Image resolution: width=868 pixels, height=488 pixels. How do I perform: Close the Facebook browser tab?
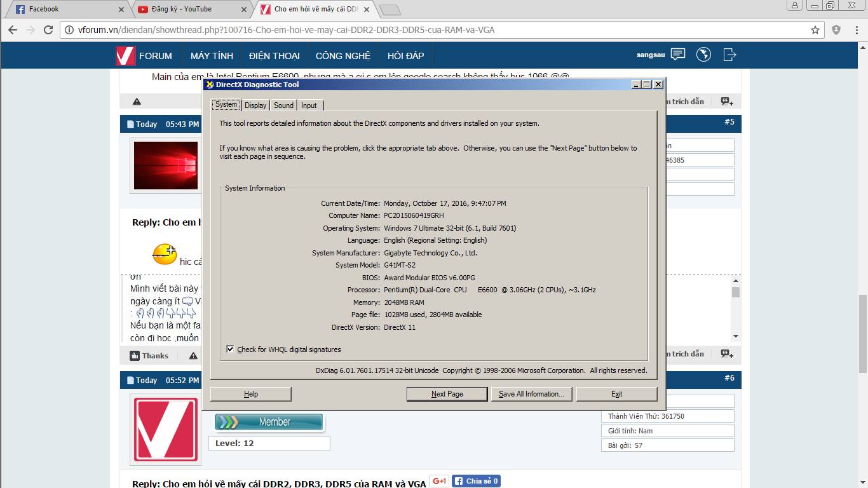coord(121,10)
